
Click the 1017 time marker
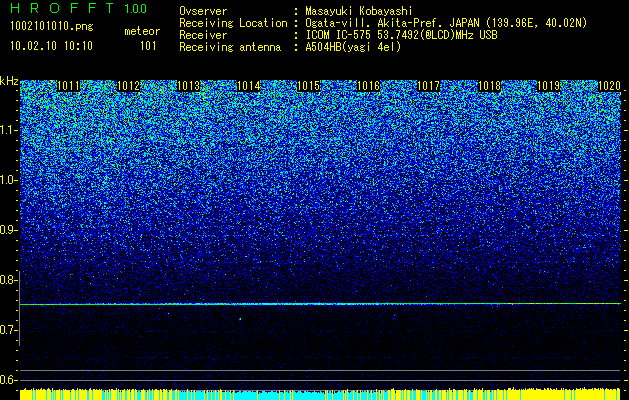pos(429,86)
